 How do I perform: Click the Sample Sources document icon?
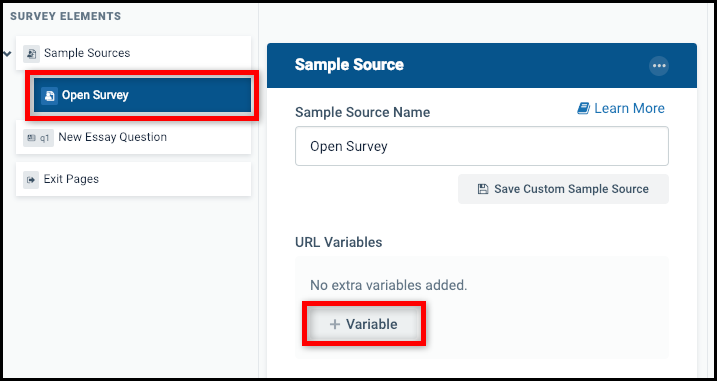pos(31,54)
